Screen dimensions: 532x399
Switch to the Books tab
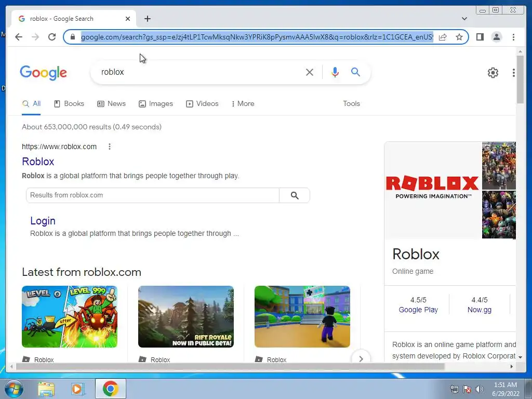[69, 104]
